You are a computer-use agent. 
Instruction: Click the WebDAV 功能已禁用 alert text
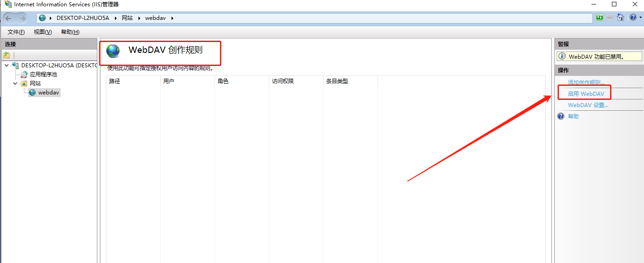[596, 56]
